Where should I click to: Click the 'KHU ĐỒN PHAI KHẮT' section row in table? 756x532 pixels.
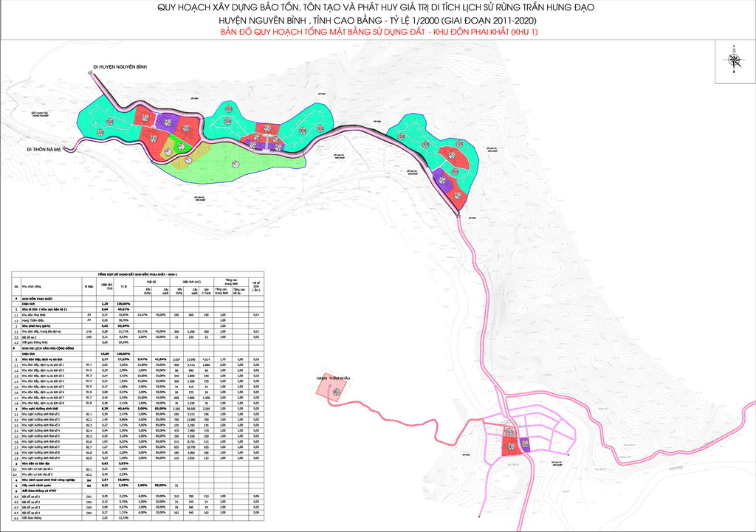tap(38, 297)
